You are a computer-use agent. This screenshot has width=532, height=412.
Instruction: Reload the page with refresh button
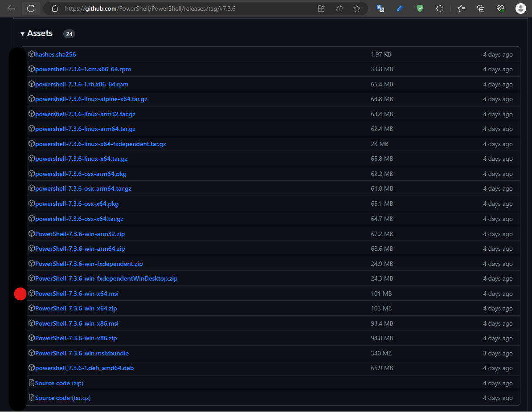tap(31, 8)
